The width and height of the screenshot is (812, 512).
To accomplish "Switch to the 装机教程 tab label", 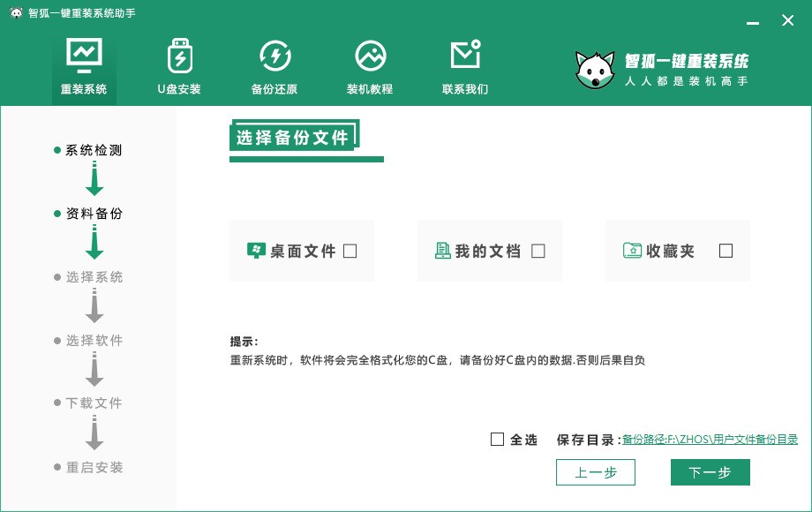I will [370, 89].
